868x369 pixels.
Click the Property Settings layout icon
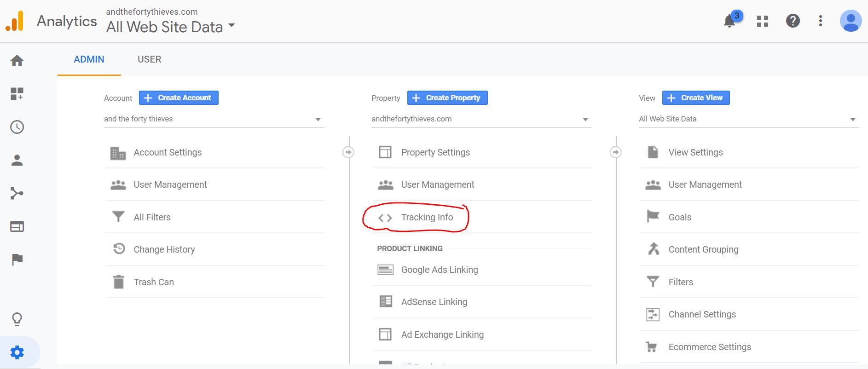coord(385,152)
